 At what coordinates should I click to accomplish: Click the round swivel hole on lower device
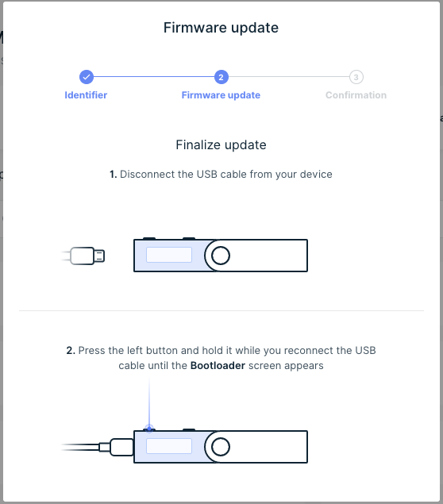[221, 447]
